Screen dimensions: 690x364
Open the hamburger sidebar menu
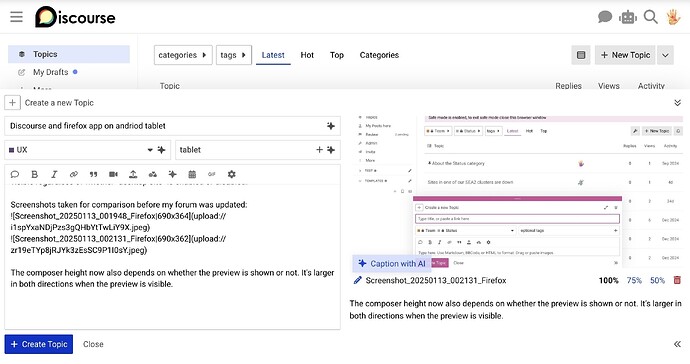pos(17,17)
